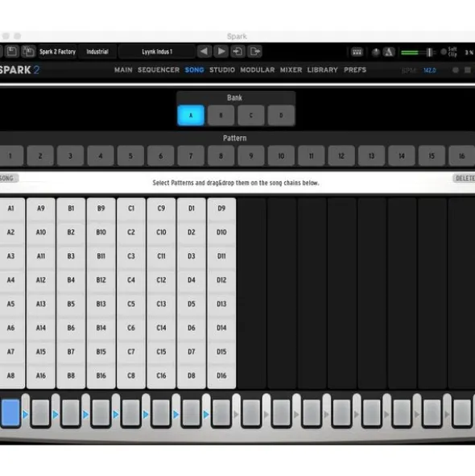Select the last visible song chain slot

click(462, 413)
